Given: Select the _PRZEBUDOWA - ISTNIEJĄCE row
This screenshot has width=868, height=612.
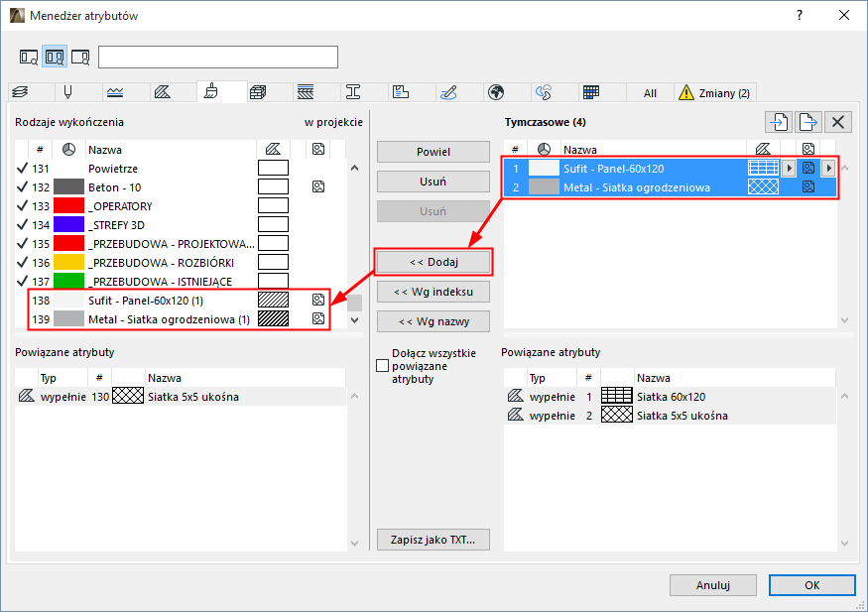Looking at the screenshot, I should click(x=181, y=281).
